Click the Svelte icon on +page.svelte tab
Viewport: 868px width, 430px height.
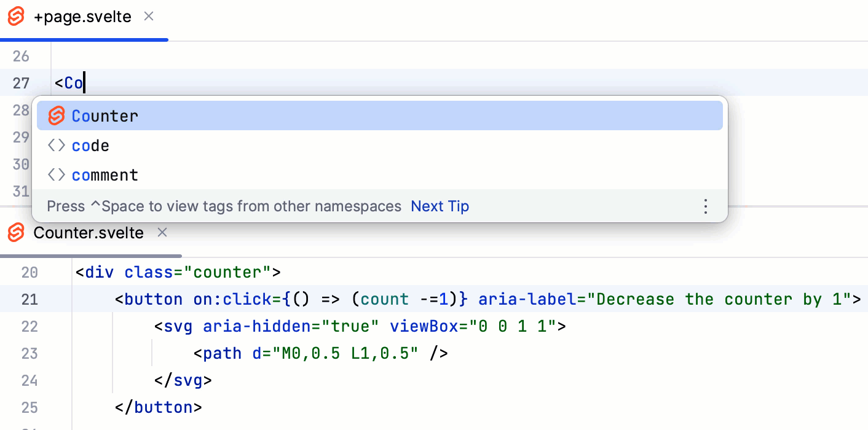(16, 17)
